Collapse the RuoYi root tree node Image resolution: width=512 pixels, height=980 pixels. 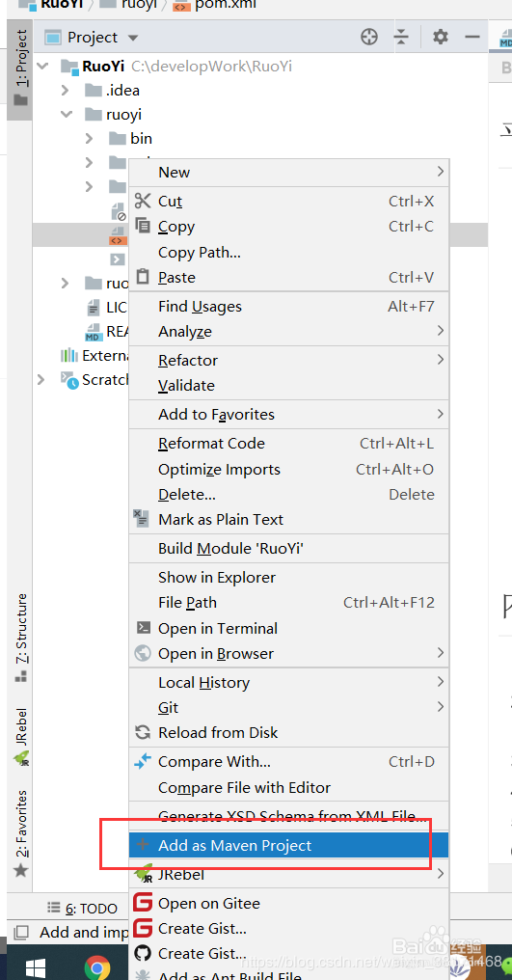pos(41,66)
